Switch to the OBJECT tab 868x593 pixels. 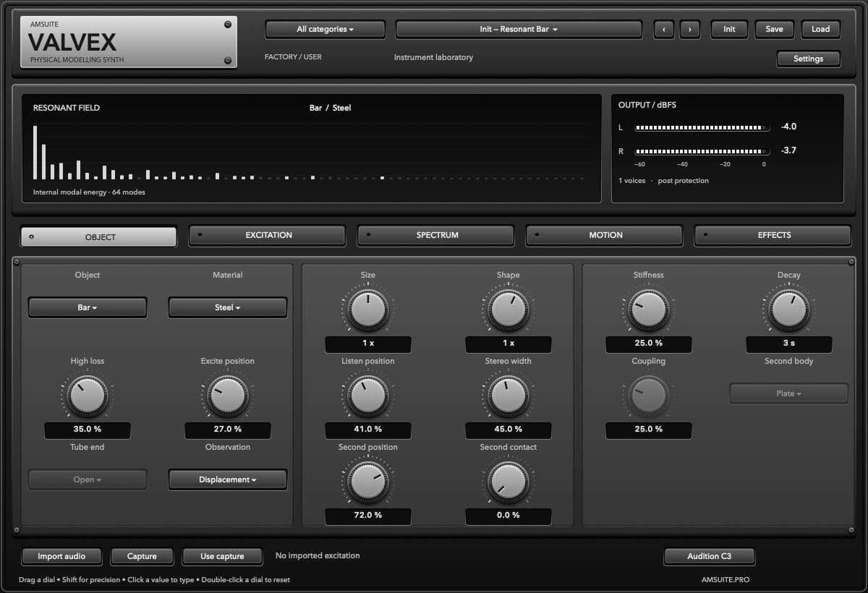(99, 236)
